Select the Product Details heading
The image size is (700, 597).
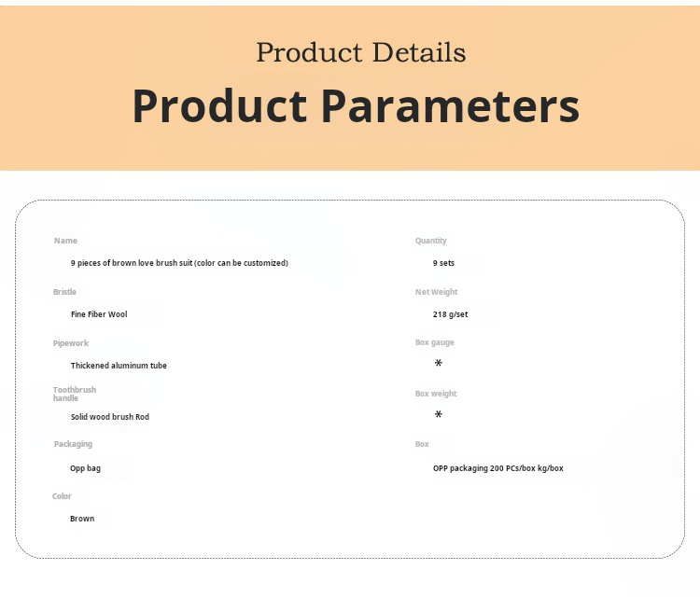point(360,52)
